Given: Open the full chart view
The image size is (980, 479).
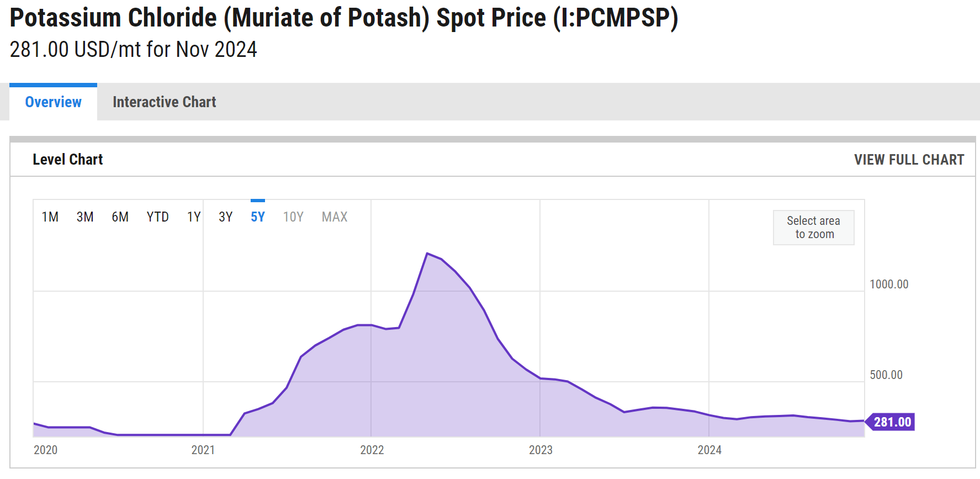Looking at the screenshot, I should 909,160.
